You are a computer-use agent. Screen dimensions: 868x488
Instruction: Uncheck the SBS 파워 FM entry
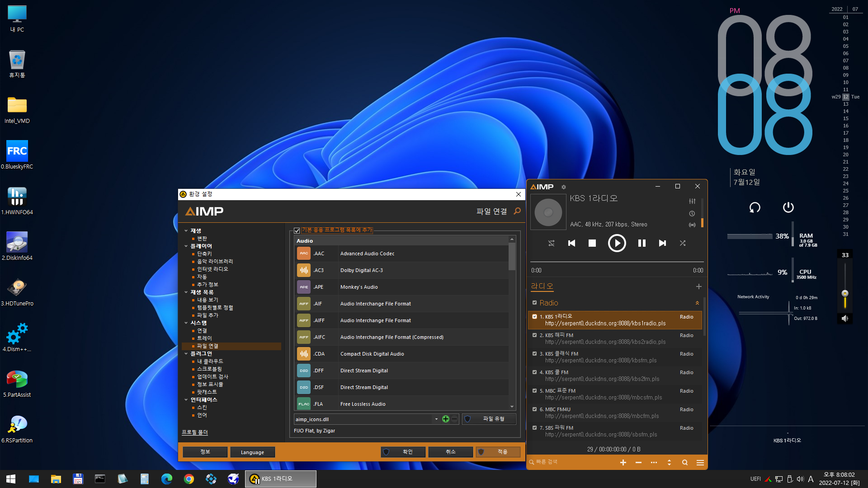click(x=534, y=428)
